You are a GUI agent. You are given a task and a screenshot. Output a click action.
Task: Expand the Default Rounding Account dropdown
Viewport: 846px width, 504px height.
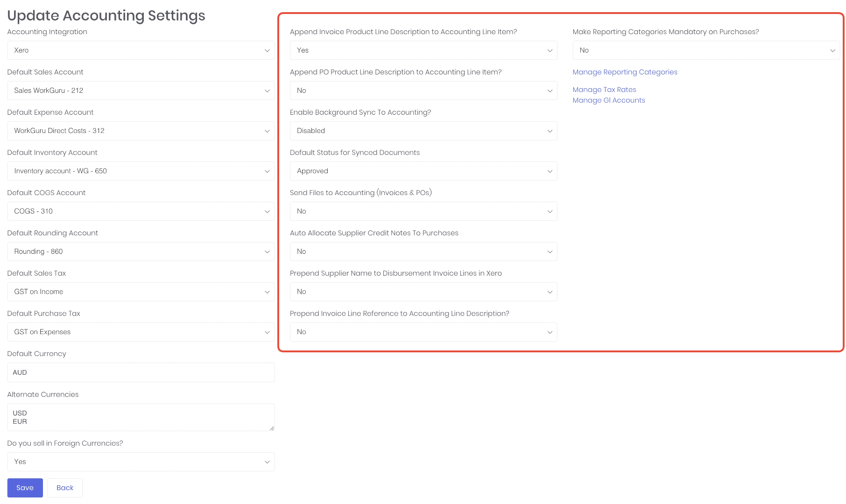[x=141, y=252]
